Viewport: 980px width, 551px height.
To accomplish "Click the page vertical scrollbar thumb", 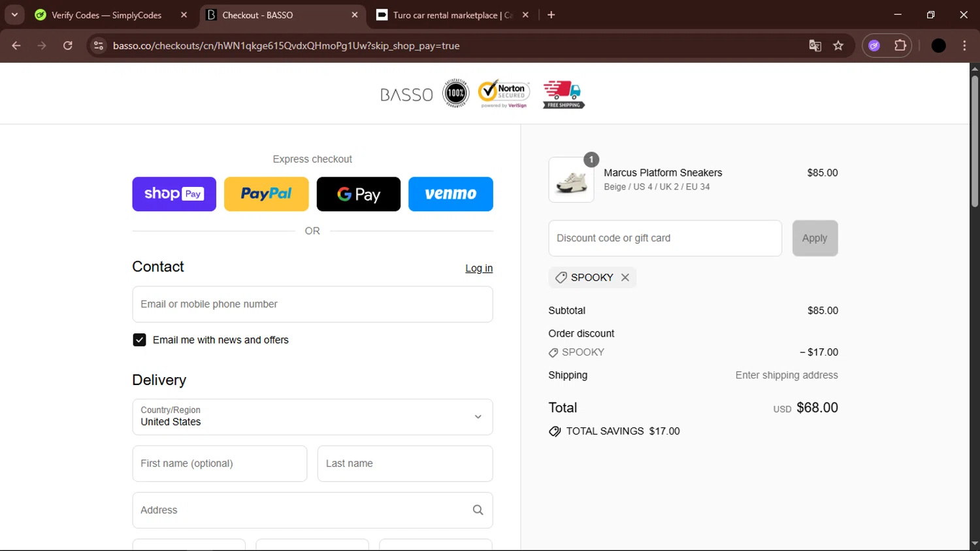I will [975, 142].
